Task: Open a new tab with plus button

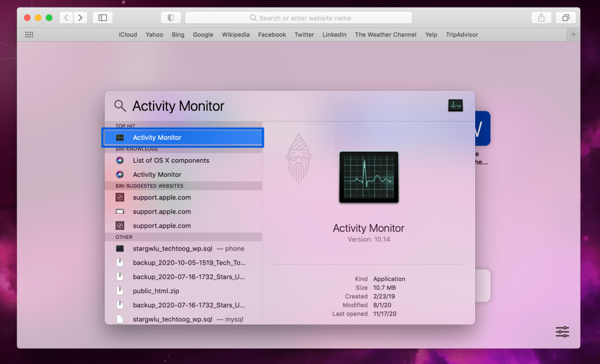Action: coord(573,35)
